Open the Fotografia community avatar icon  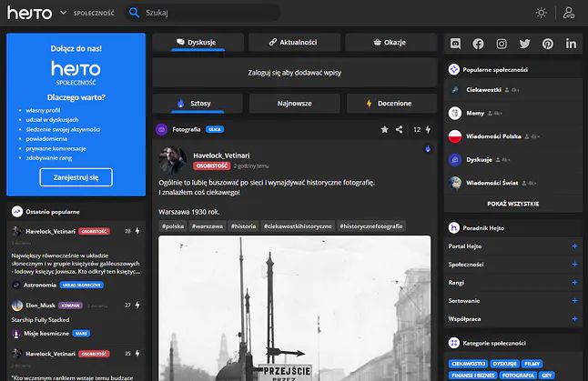point(162,130)
